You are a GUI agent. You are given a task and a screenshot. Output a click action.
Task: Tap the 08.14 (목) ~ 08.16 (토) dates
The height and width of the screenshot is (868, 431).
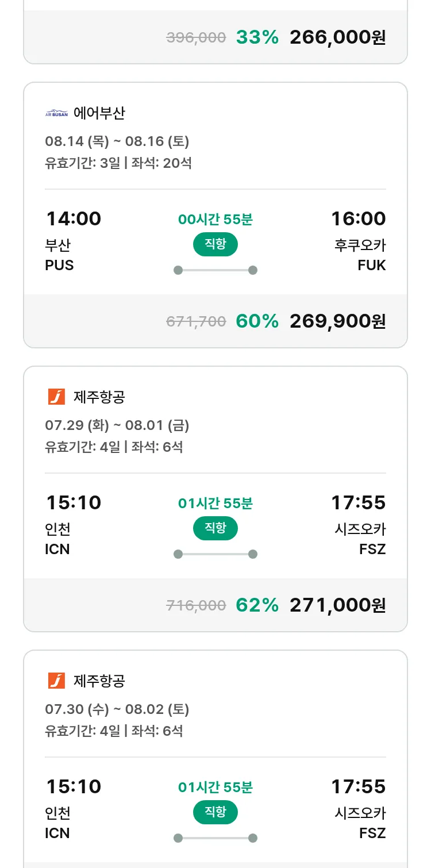point(117,141)
